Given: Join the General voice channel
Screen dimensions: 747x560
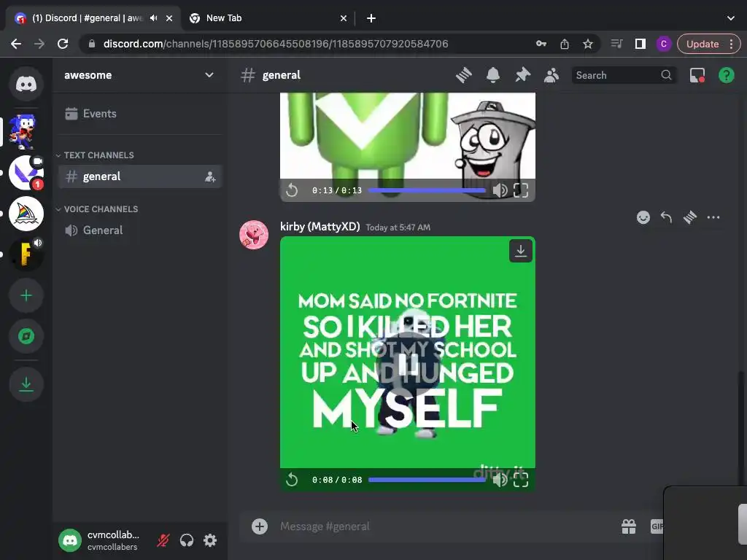Looking at the screenshot, I should tap(139, 230).
